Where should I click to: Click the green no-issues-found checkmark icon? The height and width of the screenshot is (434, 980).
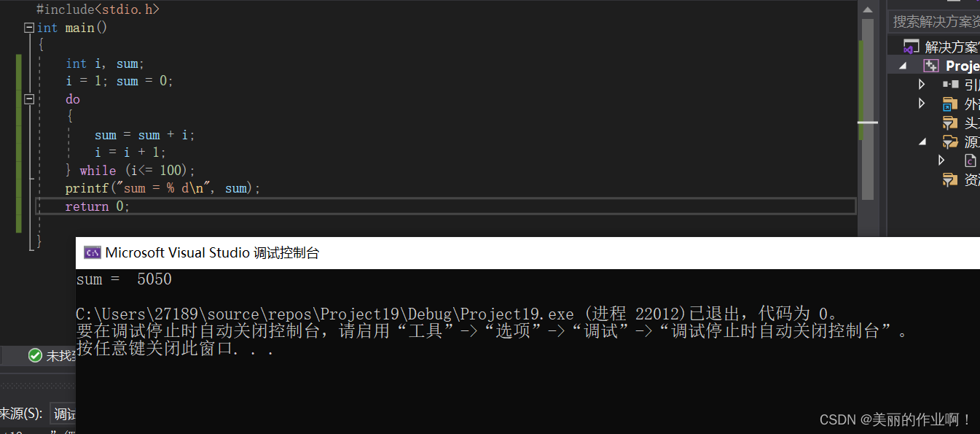[35, 355]
